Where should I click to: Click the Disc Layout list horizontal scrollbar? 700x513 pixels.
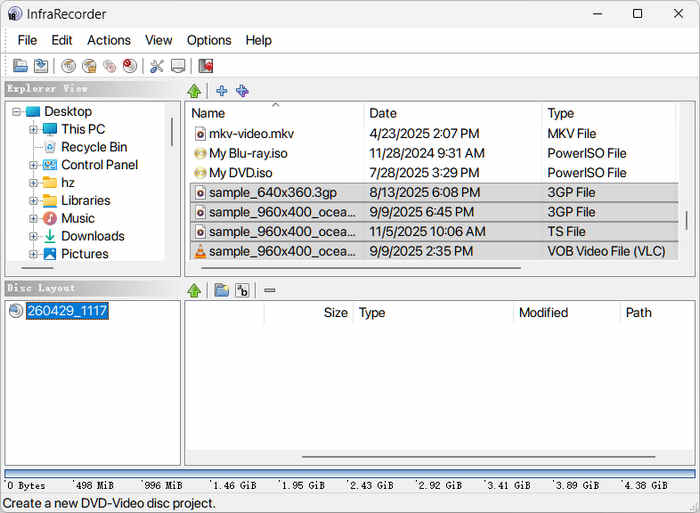pyautogui.click(x=479, y=457)
